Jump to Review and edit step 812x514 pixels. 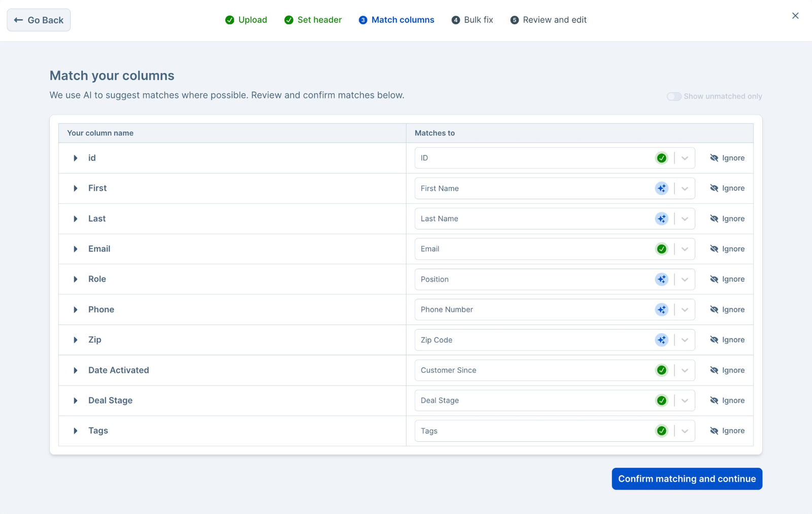tap(549, 20)
